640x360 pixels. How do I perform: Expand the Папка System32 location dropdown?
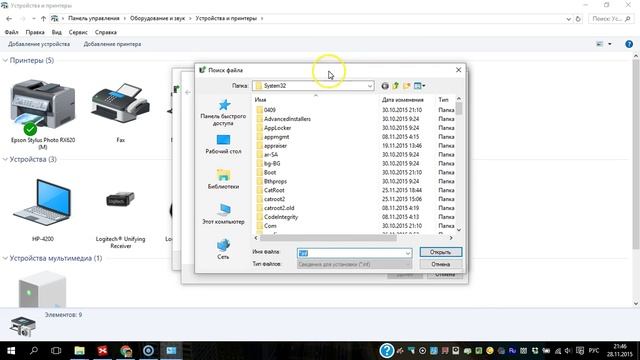(369, 86)
